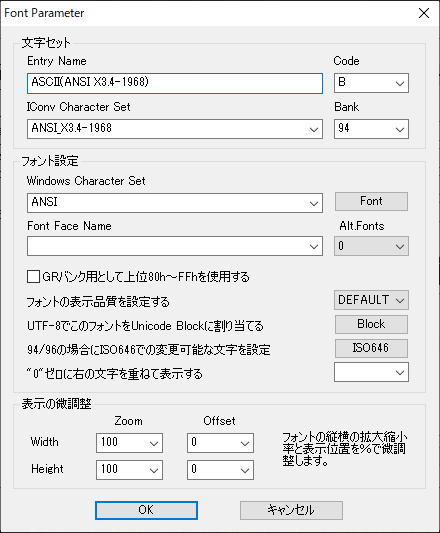Expand the IConv Character Set combo box
Screen dimensions: 440x533
point(175,129)
